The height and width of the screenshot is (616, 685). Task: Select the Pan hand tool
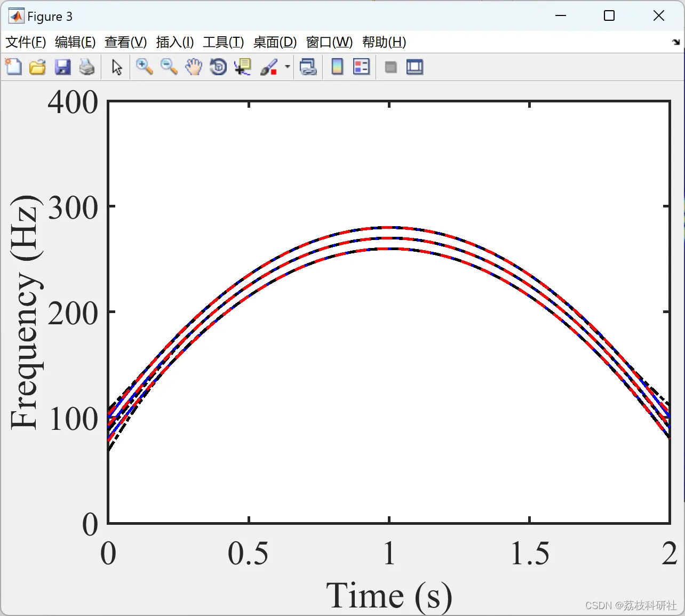pyautogui.click(x=194, y=67)
